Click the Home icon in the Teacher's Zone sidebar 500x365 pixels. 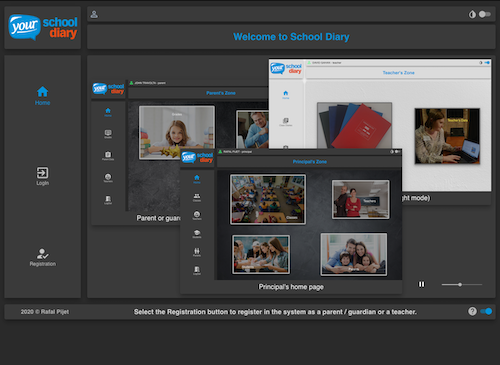(x=286, y=95)
